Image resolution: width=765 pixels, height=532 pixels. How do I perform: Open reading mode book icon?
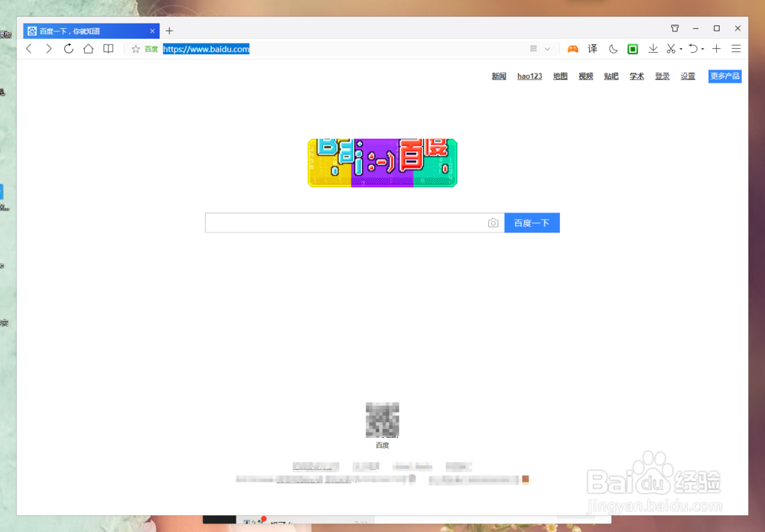coord(109,49)
